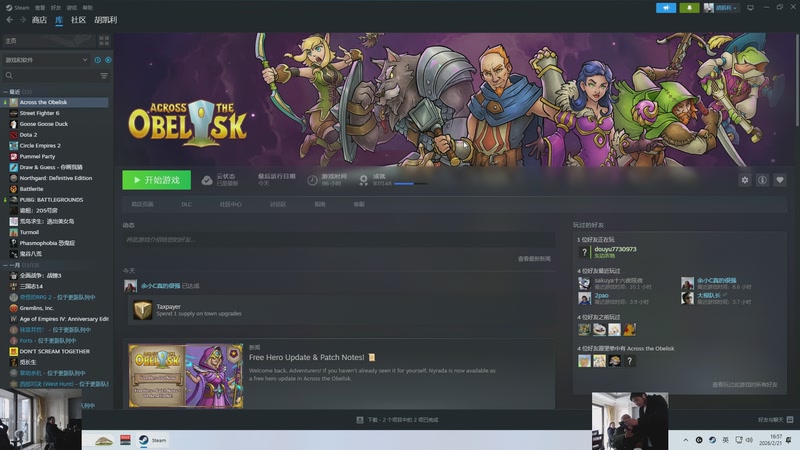Open the 社区中心 link
800x450 pixels.
pos(231,204)
